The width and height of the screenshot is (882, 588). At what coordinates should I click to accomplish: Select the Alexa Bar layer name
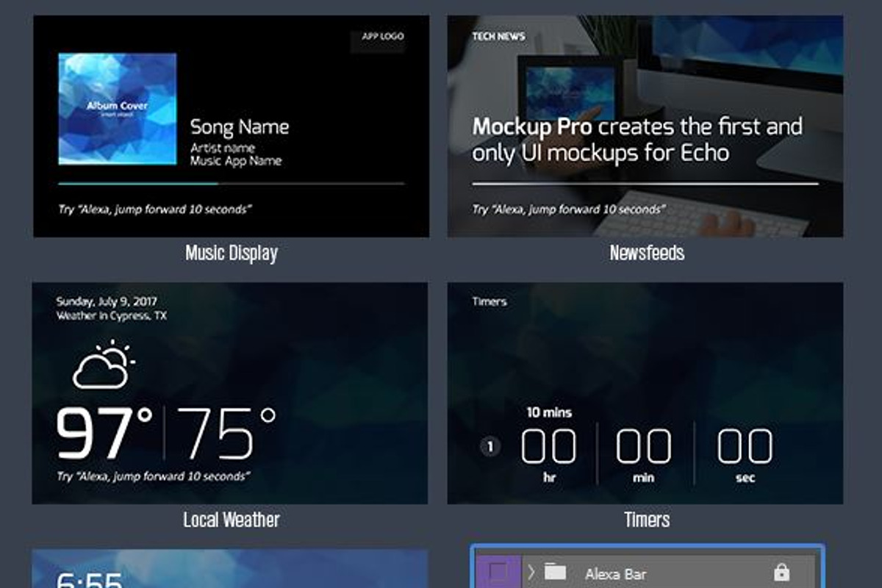click(616, 574)
